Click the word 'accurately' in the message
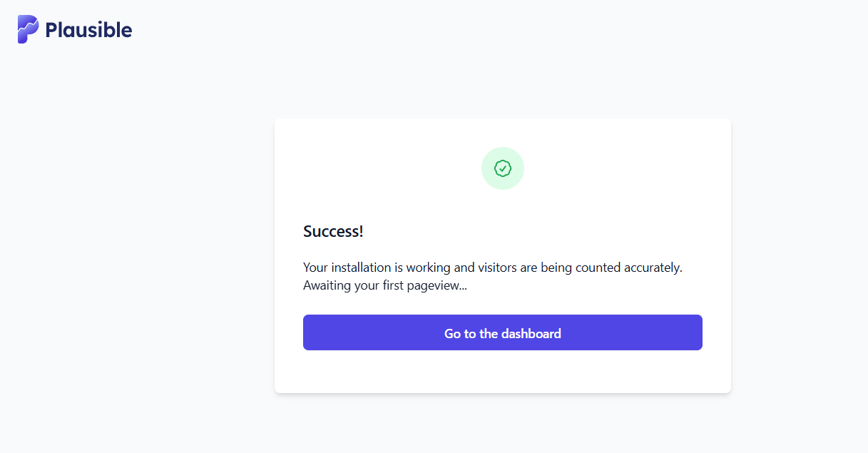The height and width of the screenshot is (453, 868). (x=652, y=268)
